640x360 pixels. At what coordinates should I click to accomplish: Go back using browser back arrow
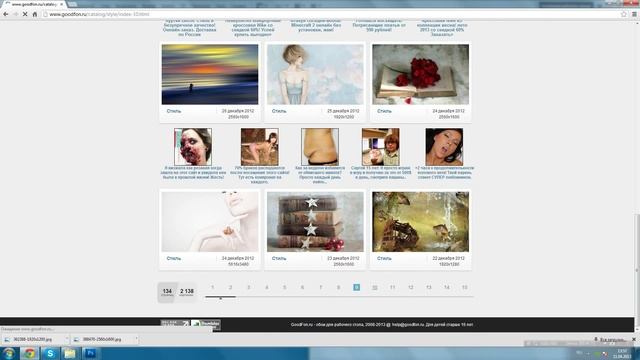pyautogui.click(x=6, y=14)
